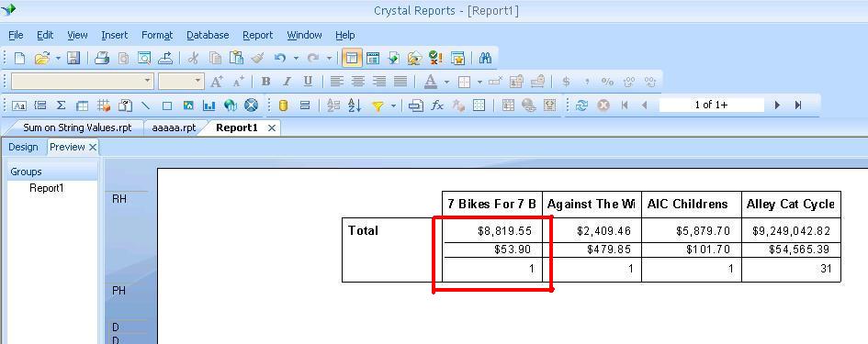This screenshot has height=344, width=868.
Task: Click the Refresh report data icon
Action: click(x=581, y=105)
